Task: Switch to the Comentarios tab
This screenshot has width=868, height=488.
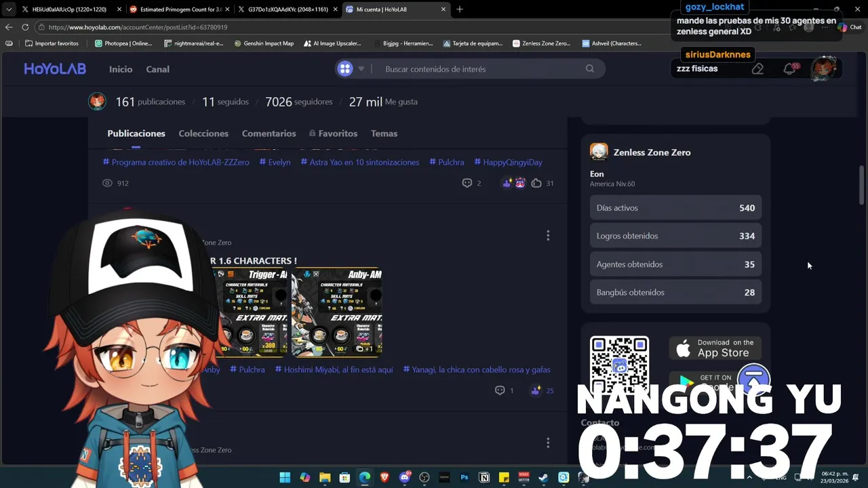Action: point(269,134)
